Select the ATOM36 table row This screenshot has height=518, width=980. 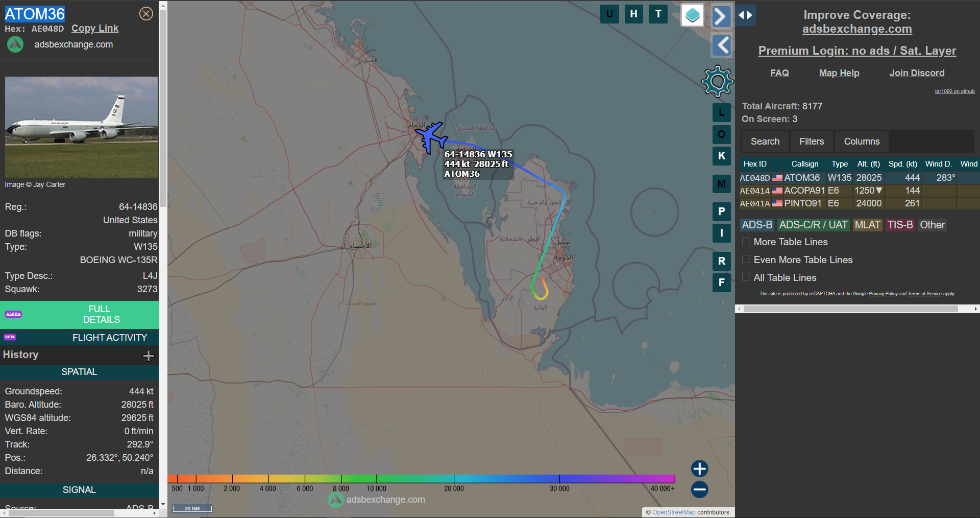click(x=860, y=178)
